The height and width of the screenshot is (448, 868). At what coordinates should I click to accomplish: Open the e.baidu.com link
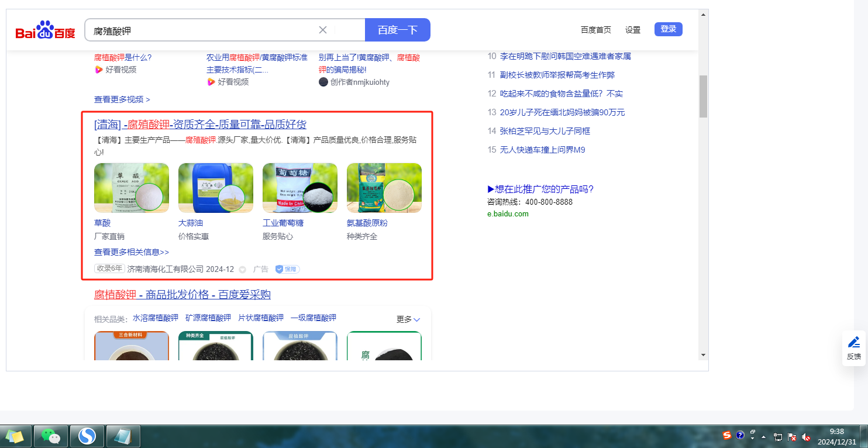click(508, 214)
